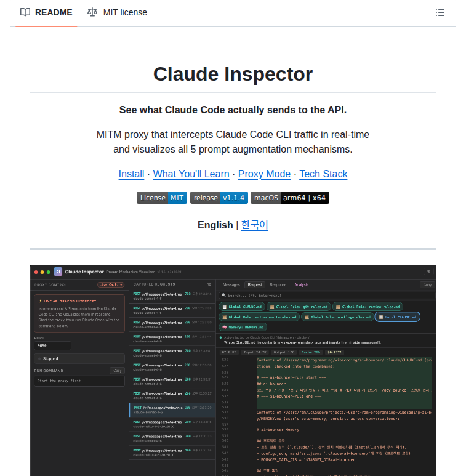466x476 pixels.
Task: Open the What You'll Learn link
Action: (x=191, y=174)
